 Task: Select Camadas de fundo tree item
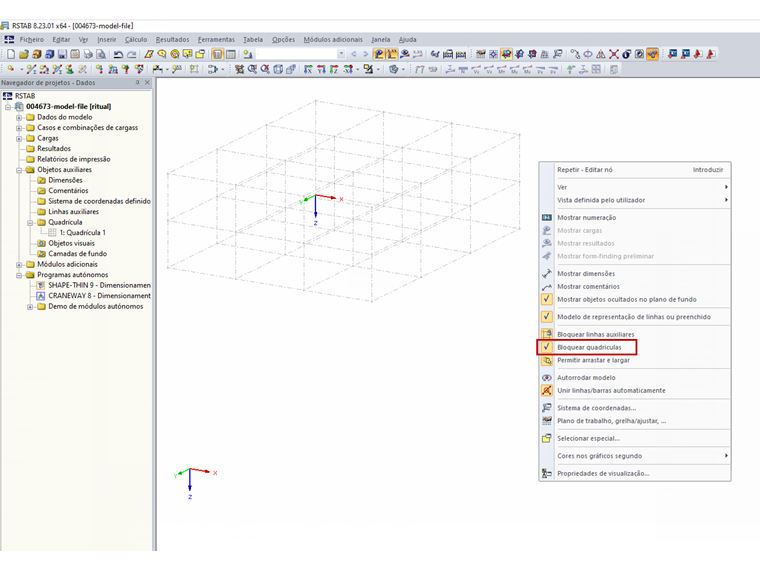pos(78,254)
